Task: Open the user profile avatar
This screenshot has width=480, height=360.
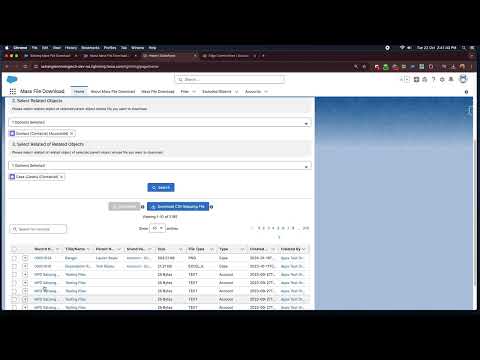Action: click(463, 79)
